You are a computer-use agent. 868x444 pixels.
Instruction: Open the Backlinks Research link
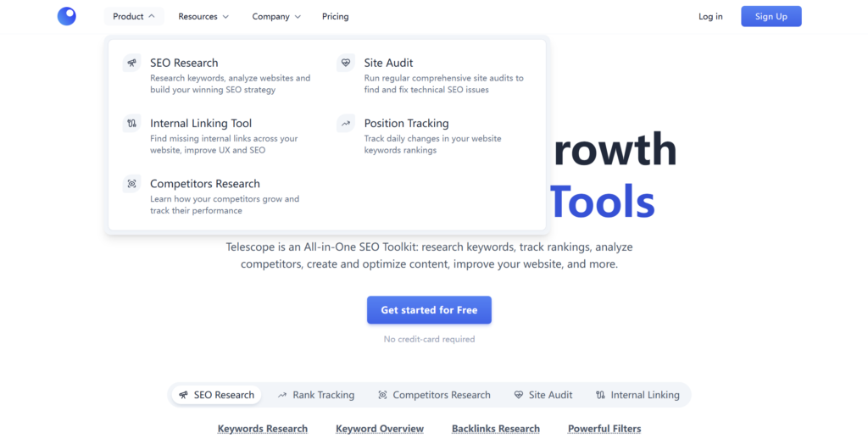(x=495, y=429)
